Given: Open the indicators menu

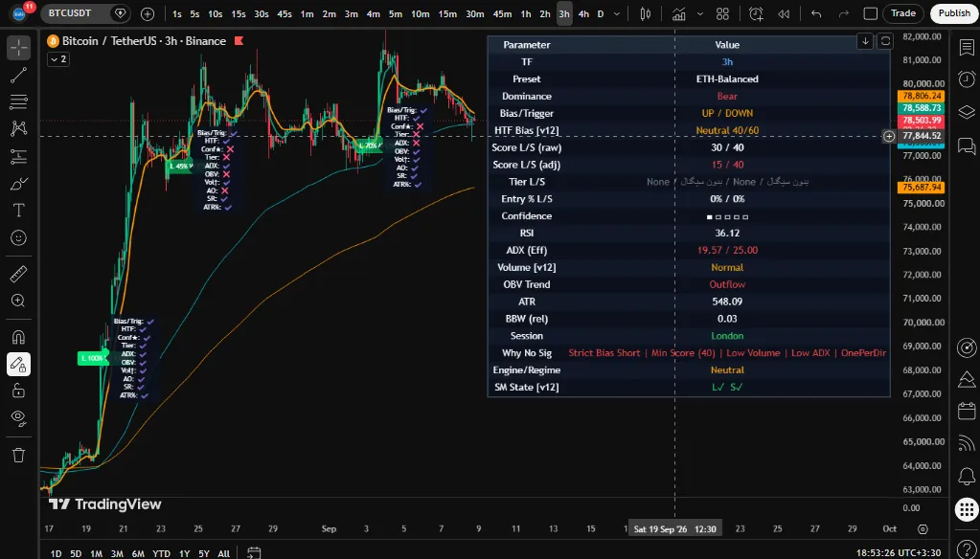Looking at the screenshot, I should coord(679,13).
